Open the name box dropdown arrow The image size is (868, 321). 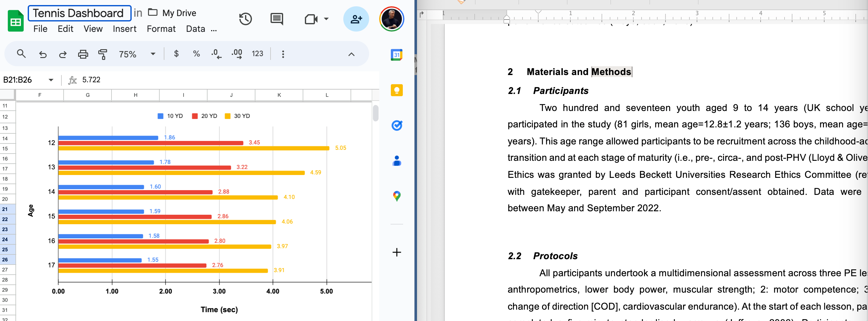(x=51, y=80)
